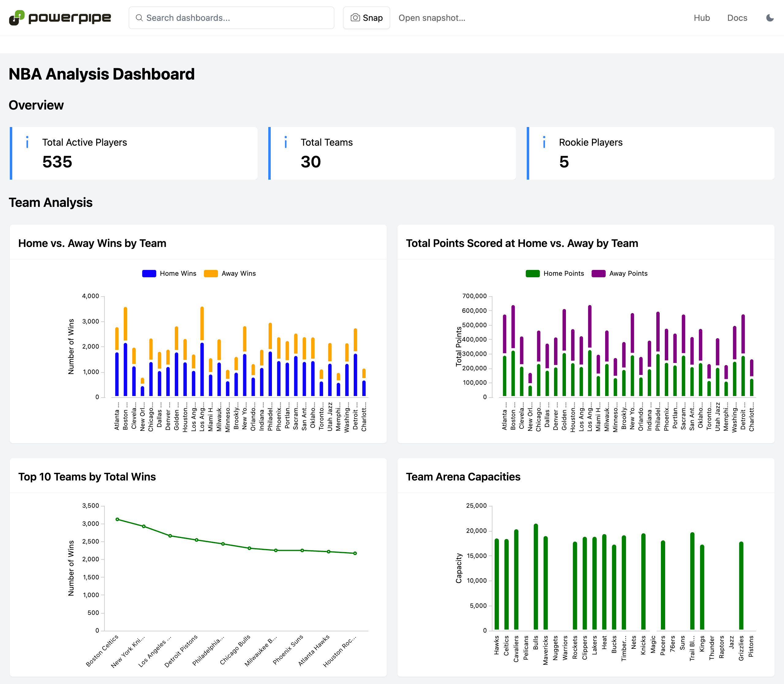Click Top 10 Teams by Total Wins title
The image size is (784, 684).
pos(87,477)
